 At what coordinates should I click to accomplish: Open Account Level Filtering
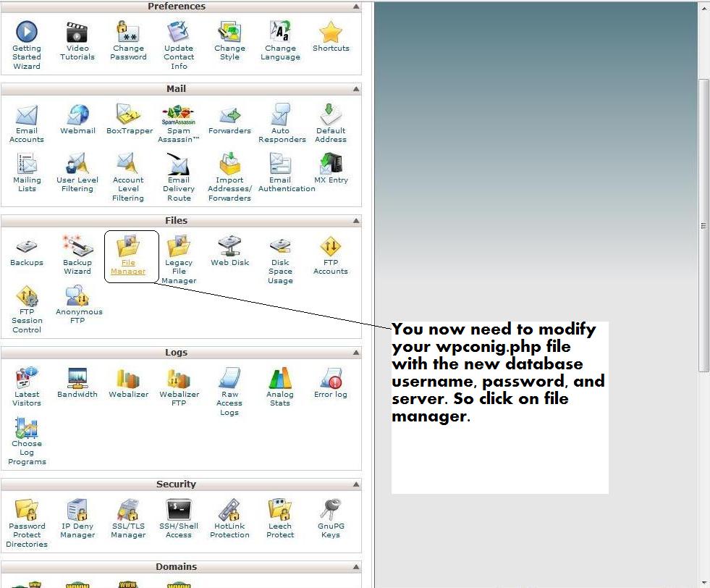point(128,177)
